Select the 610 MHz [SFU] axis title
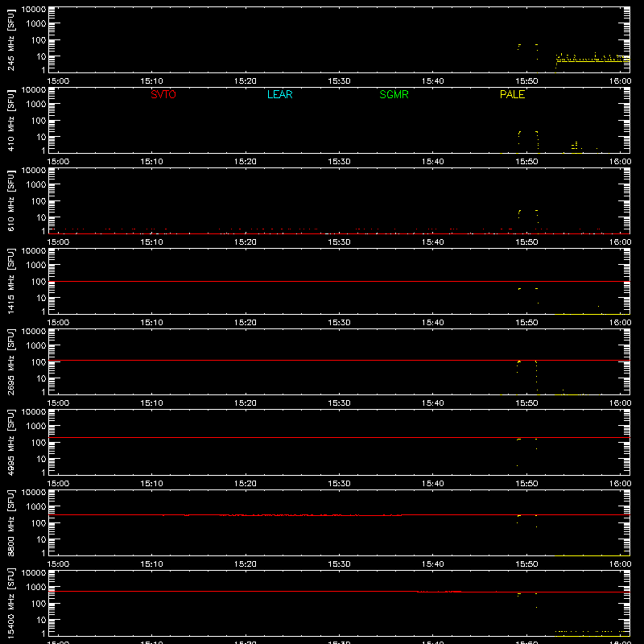 [11, 200]
